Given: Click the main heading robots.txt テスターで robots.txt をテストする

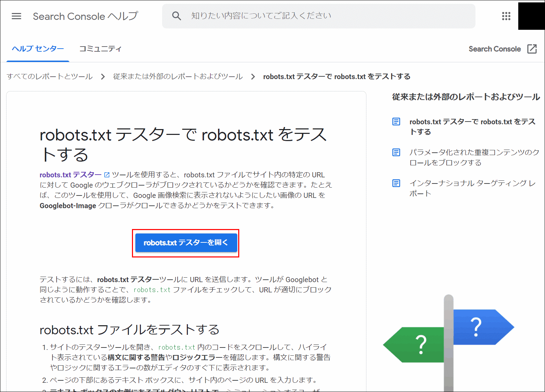Looking at the screenshot, I should tap(183, 144).
